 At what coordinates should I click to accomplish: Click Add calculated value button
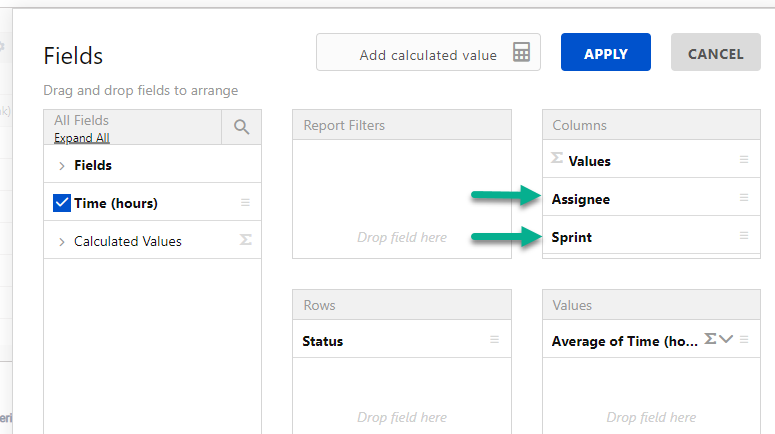428,52
